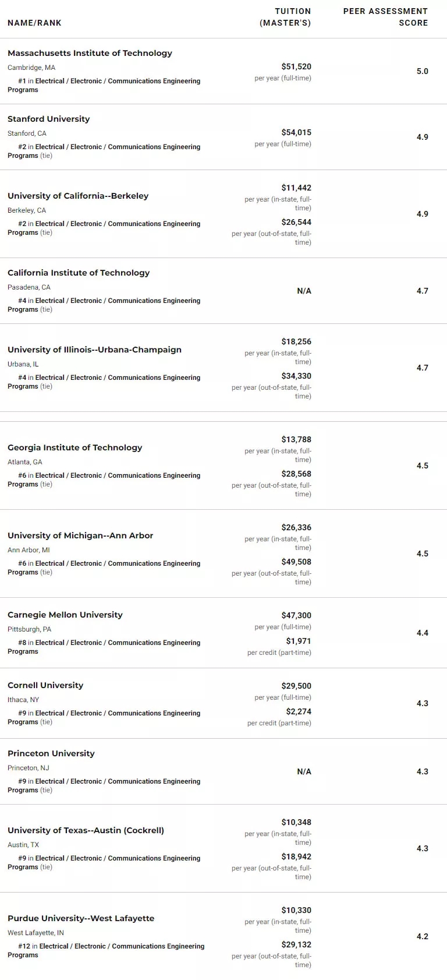Open the Massachusetts Institute of Technology link
This screenshot has width=447, height=980.
[x=90, y=53]
